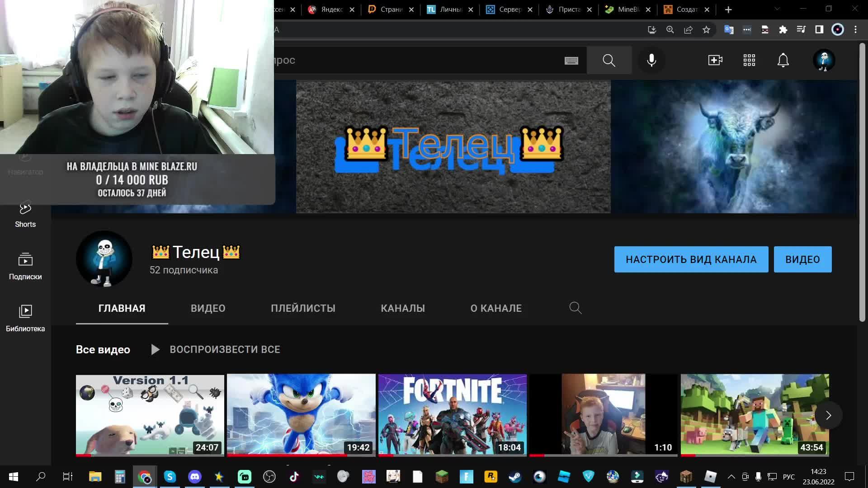Click НАСТРОИТЬ ВИД КАНАЛА button
Image resolution: width=868 pixels, height=488 pixels.
click(691, 259)
